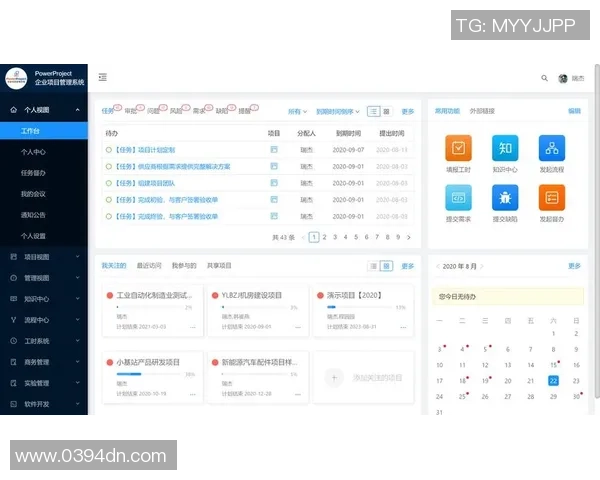600x480 pixels.
Task: Click the 提交缺陷 bug icon
Action: [505, 197]
